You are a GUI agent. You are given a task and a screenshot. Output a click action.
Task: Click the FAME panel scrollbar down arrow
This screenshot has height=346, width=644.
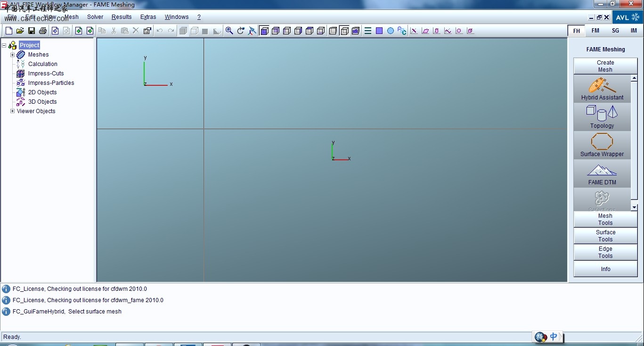634,207
